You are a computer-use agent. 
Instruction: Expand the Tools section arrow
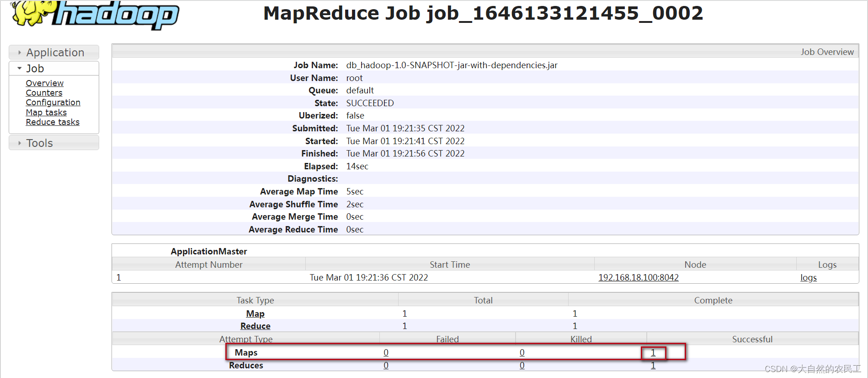[20, 143]
